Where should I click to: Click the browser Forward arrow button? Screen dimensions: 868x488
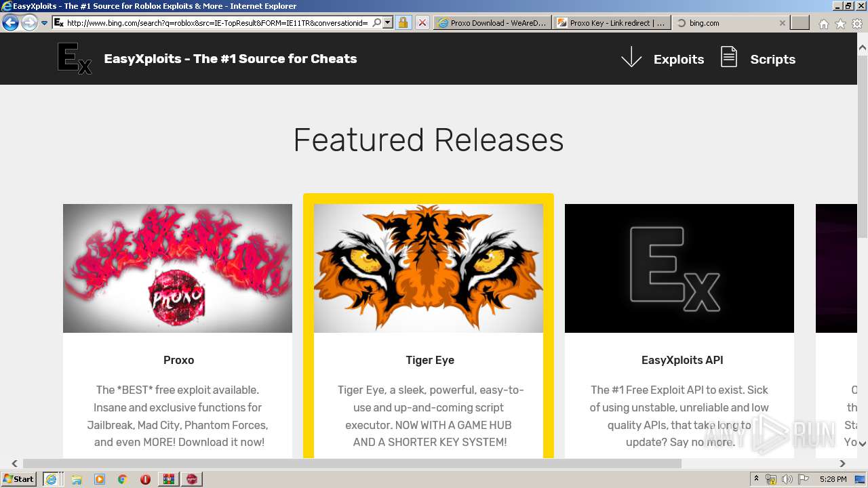pyautogui.click(x=29, y=22)
